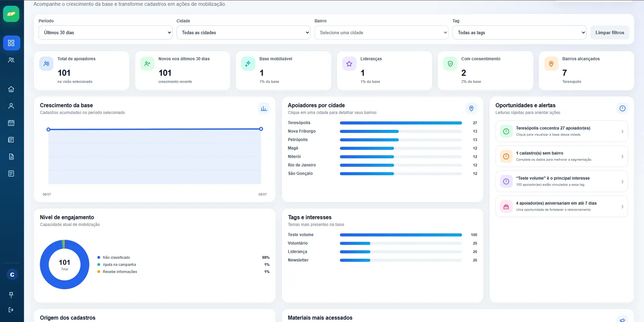Click the birthday cake icon in alerts
Screen dimensions: 644x322
coord(506,206)
